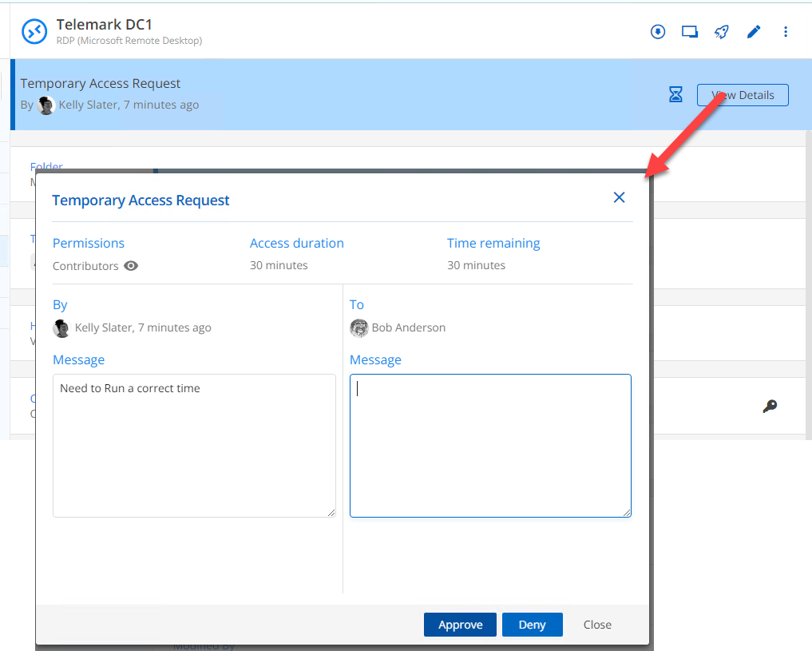Click the RDP entry icon beside Telemark DC1
This screenshot has width=812, height=651.
[35, 31]
